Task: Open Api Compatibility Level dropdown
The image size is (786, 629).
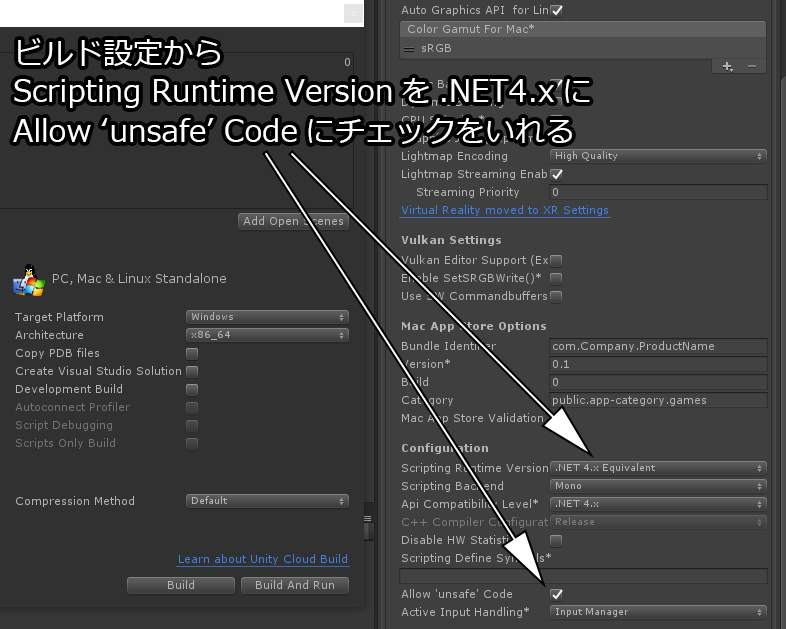Action: click(x=658, y=504)
